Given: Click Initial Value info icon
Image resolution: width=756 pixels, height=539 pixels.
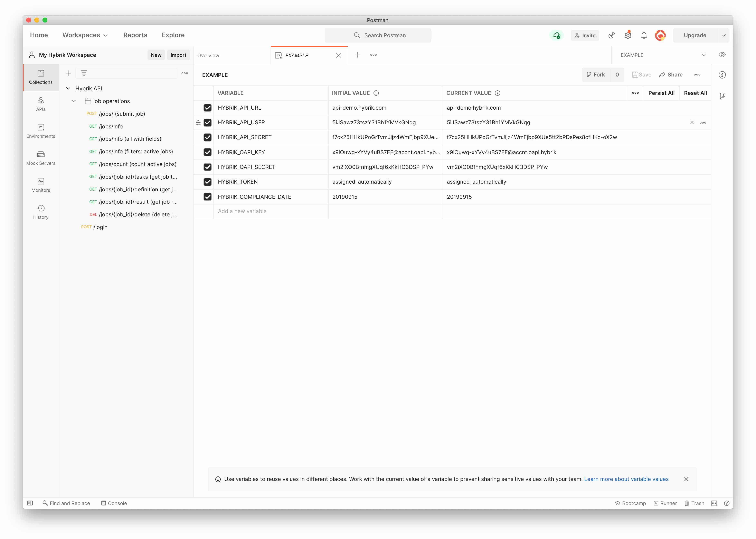Looking at the screenshot, I should click(x=376, y=93).
